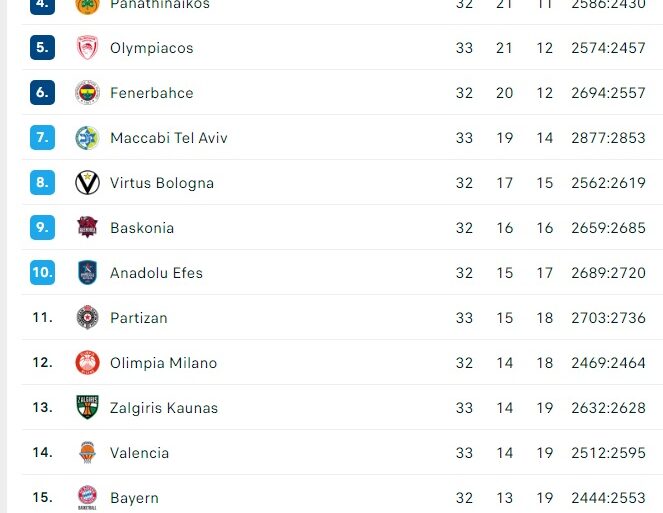Screen dimensions: 663x513
Task: Select the Partizan team name
Action: point(138,318)
